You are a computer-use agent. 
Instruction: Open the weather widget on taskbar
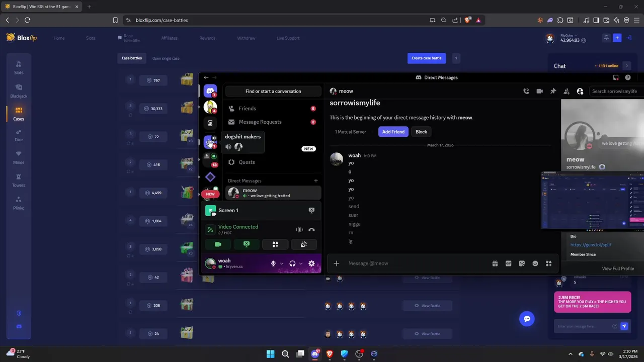tap(18, 354)
